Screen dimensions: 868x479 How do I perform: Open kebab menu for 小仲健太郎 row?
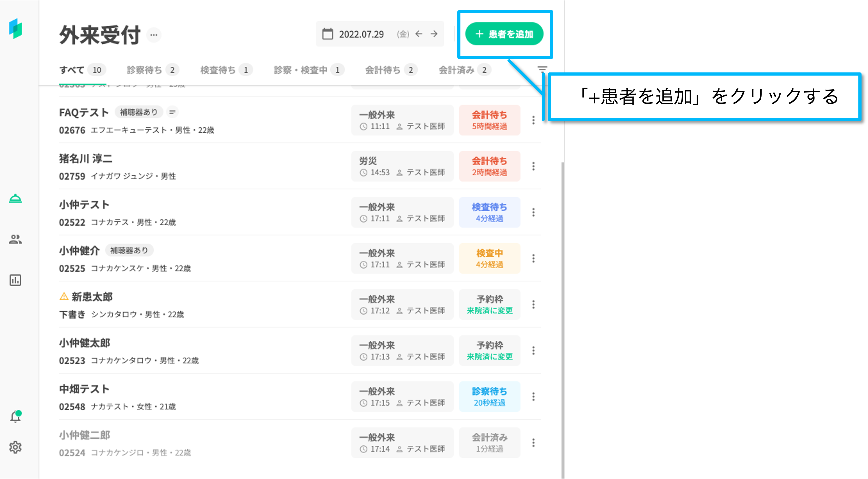533,351
